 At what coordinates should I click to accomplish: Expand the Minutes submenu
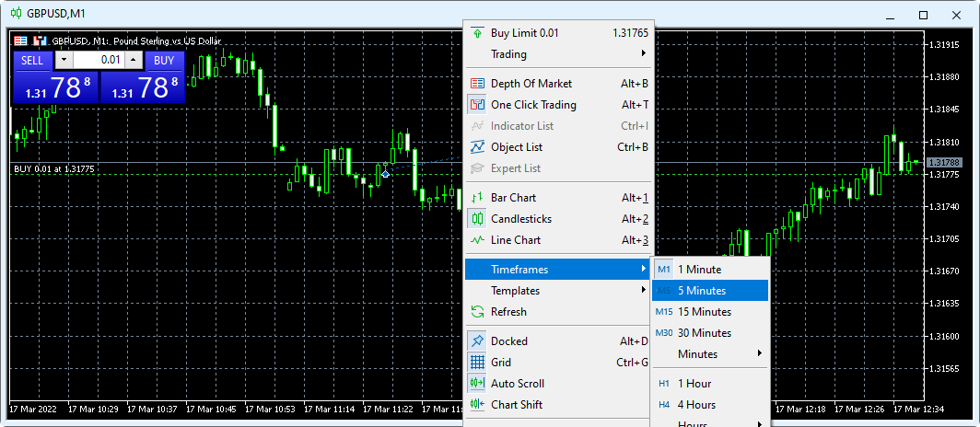710,354
